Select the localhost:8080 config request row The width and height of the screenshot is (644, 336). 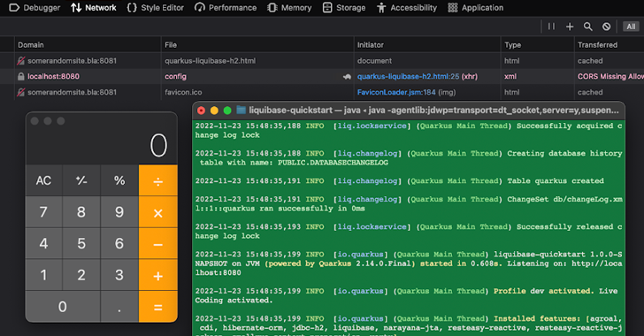[322, 76]
